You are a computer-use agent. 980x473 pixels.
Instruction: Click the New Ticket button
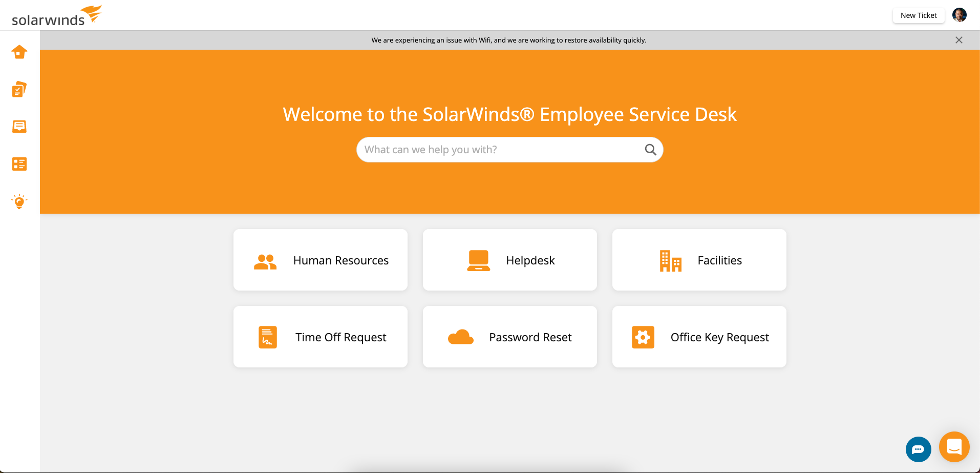pyautogui.click(x=918, y=15)
